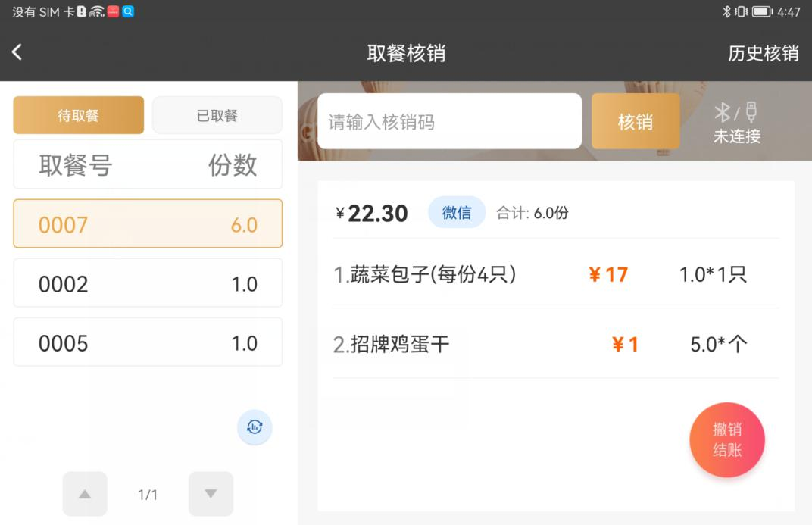The width and height of the screenshot is (812, 525).
Task: Go to next page with down arrow
Action: click(x=211, y=494)
